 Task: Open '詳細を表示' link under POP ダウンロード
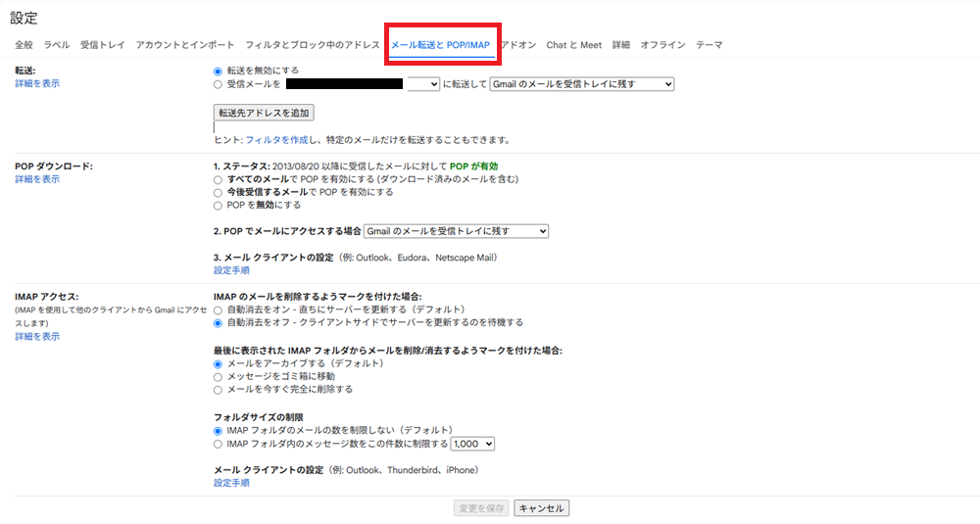(37, 179)
